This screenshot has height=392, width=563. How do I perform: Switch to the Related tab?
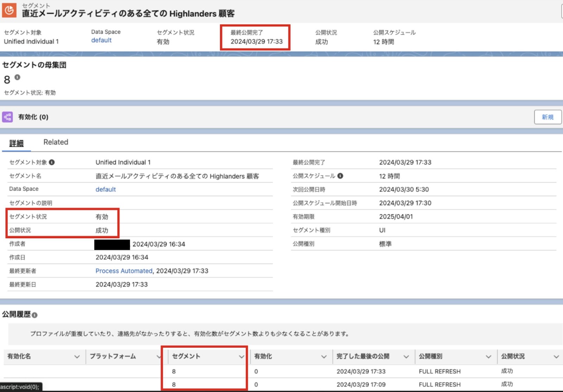[56, 142]
